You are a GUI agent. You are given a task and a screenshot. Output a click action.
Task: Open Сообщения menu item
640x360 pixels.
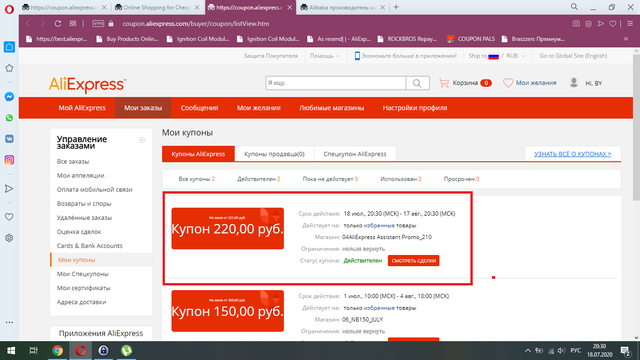coord(199,108)
